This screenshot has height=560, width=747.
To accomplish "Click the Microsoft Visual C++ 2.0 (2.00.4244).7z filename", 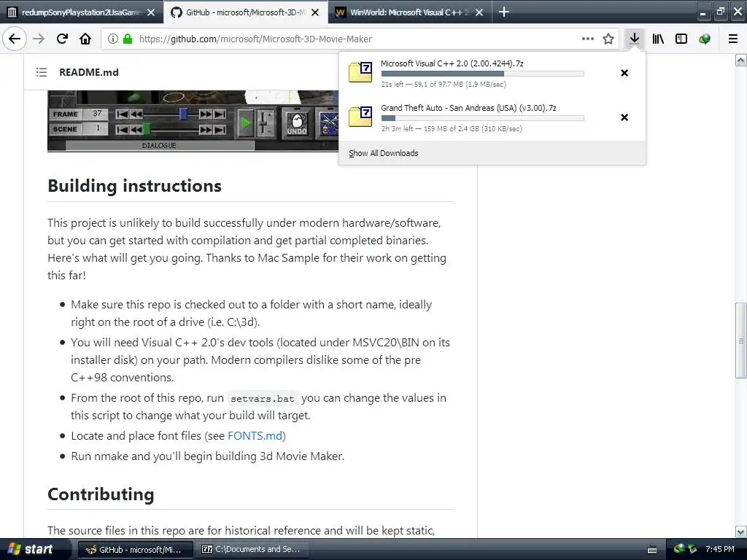I will [x=452, y=63].
